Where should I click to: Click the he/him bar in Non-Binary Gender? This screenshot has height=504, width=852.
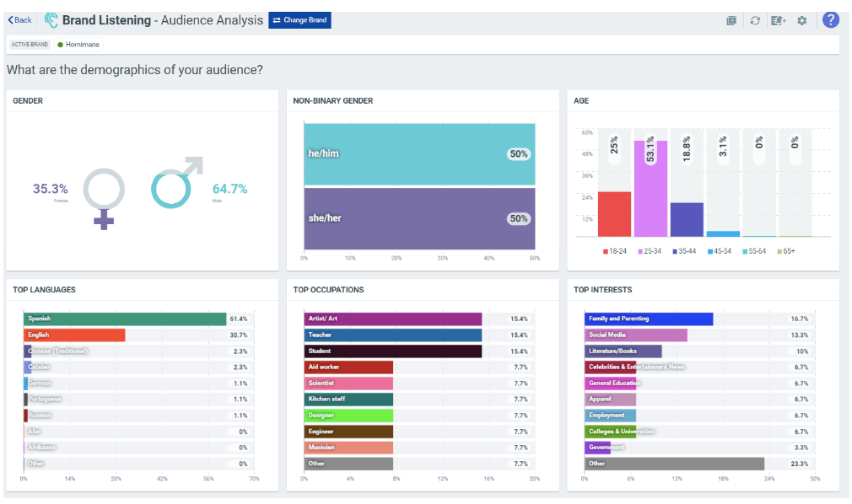tap(419, 154)
